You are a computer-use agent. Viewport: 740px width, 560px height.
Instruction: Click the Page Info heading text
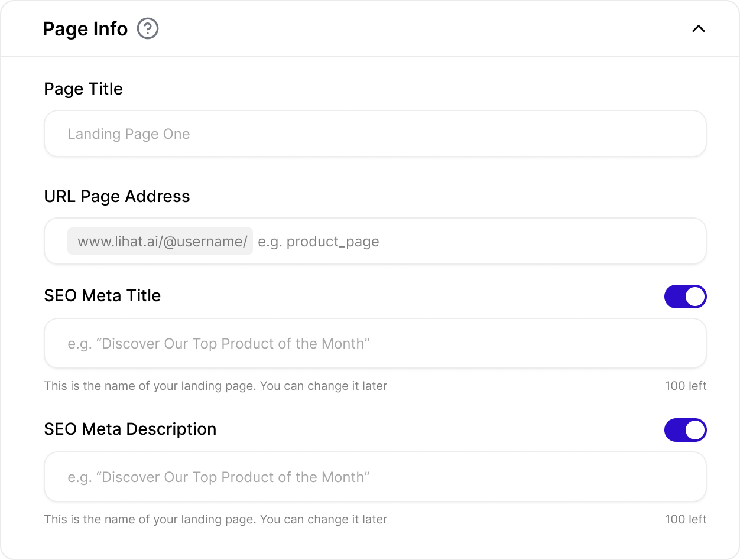pos(85,29)
